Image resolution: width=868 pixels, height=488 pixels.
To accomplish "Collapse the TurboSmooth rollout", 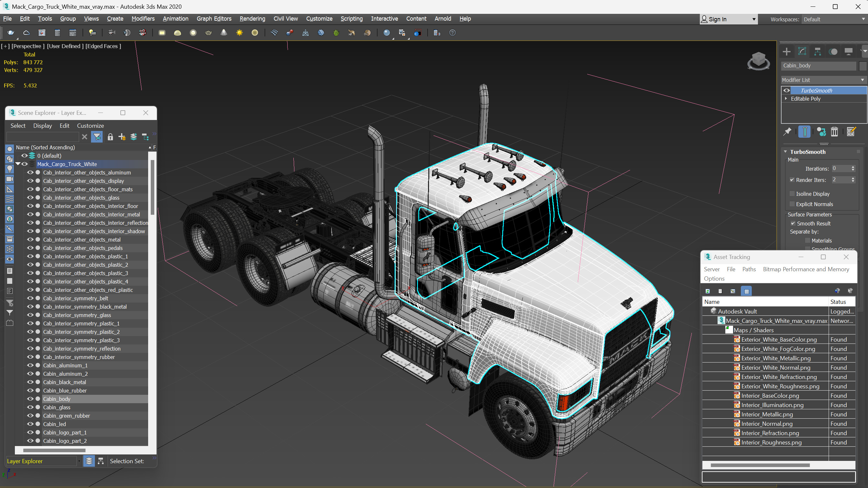I will tap(785, 152).
